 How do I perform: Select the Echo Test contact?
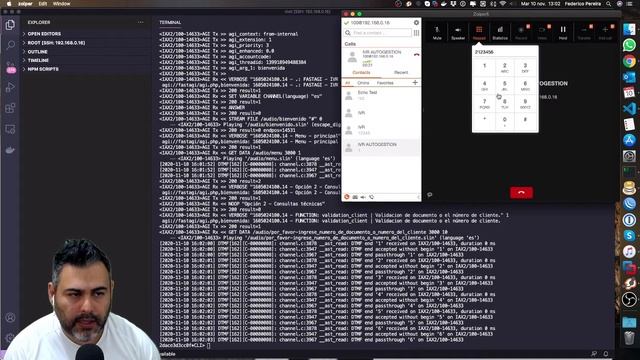point(381,96)
